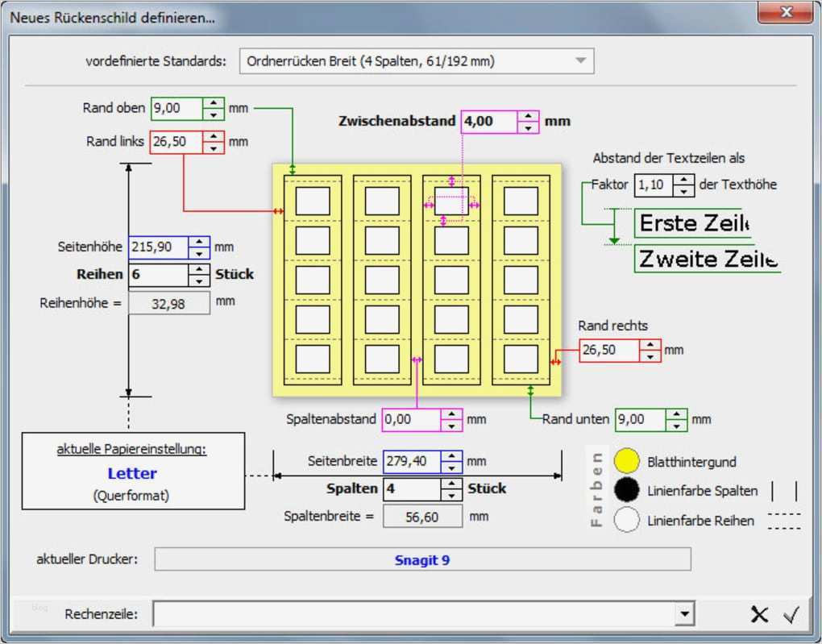Decrease Rand unten with down arrow
The image size is (822, 644).
click(x=677, y=426)
